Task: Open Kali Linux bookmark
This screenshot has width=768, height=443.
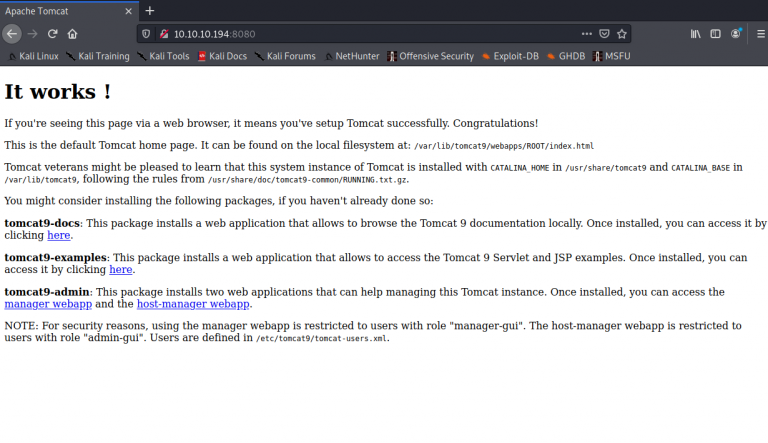Action: (33, 56)
